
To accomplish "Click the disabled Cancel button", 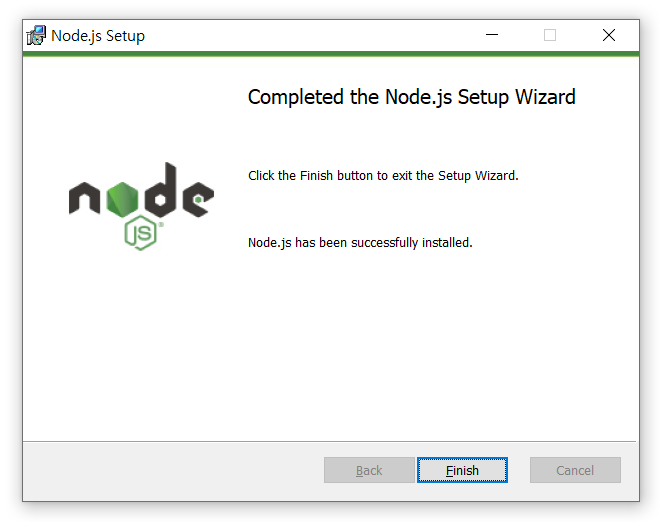I will click(575, 470).
